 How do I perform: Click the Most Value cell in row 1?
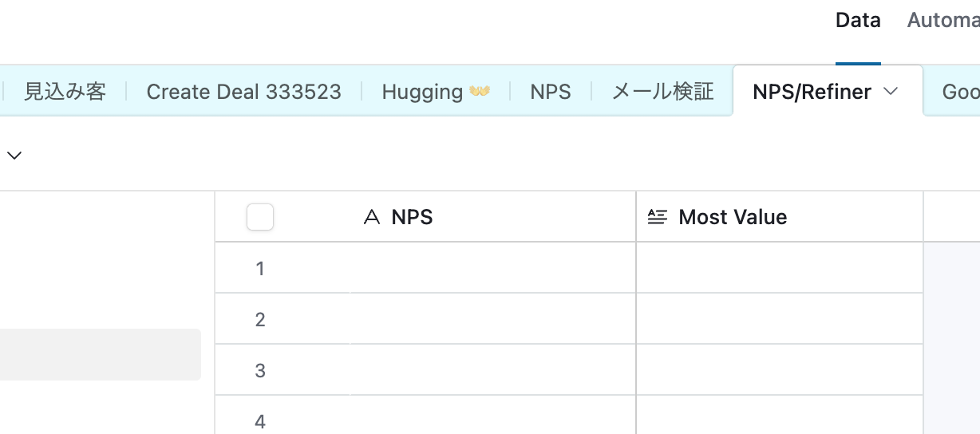(780, 268)
